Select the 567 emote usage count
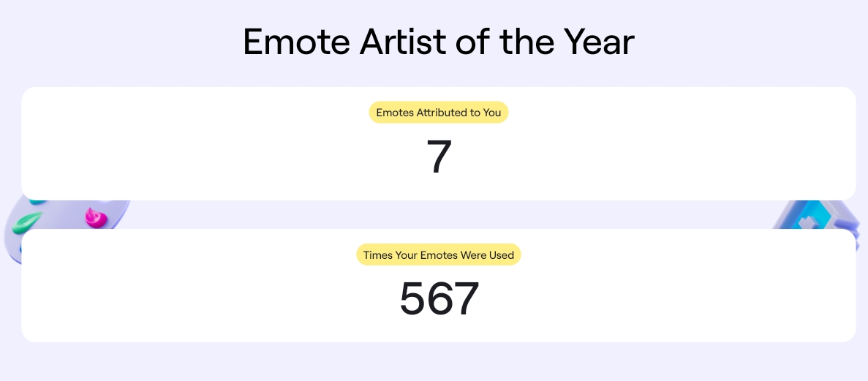 [x=439, y=299]
